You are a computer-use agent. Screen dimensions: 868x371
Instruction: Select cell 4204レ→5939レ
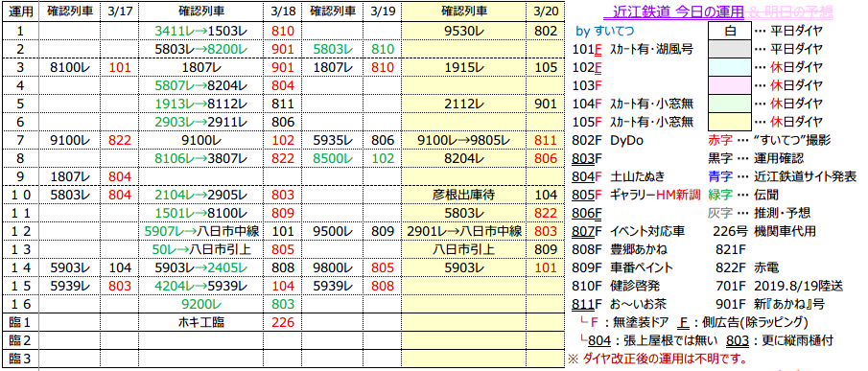click(x=201, y=286)
